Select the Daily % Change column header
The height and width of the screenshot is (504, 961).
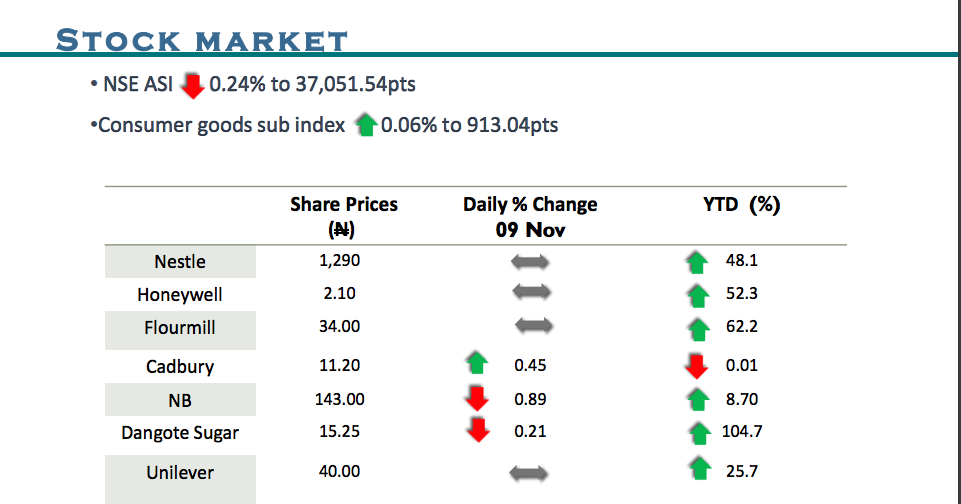click(x=530, y=216)
